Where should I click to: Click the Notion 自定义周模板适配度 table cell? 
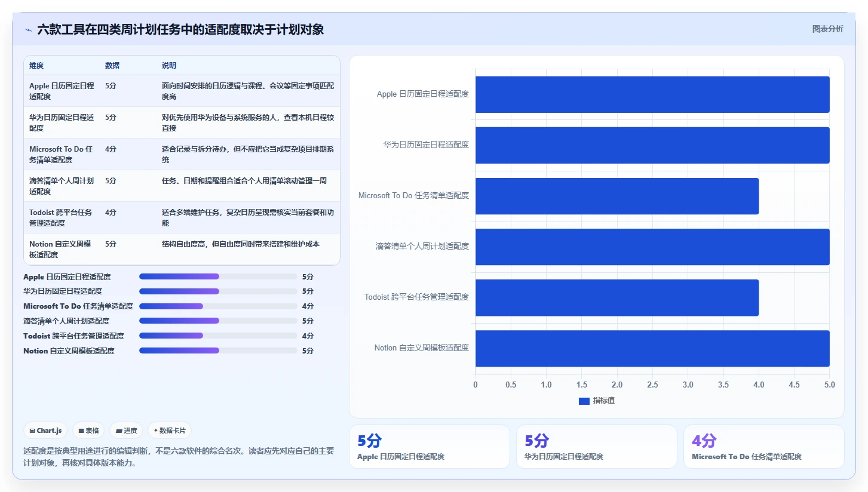tap(62, 249)
